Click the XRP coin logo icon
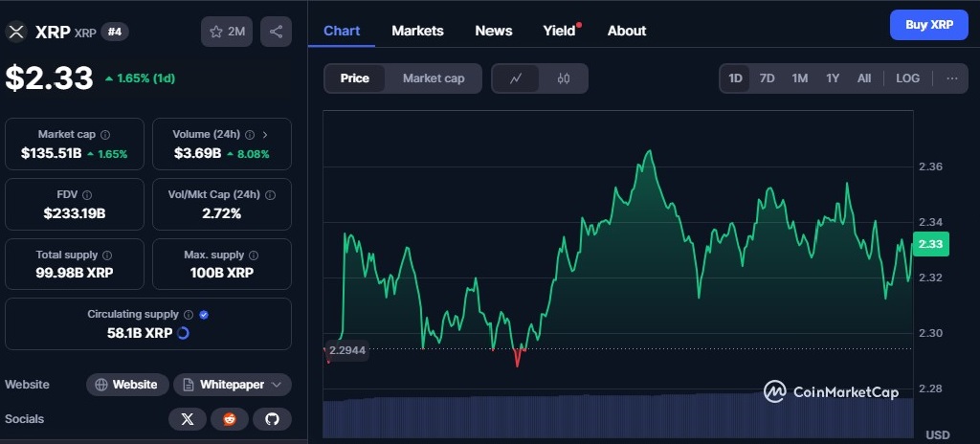 tap(16, 32)
